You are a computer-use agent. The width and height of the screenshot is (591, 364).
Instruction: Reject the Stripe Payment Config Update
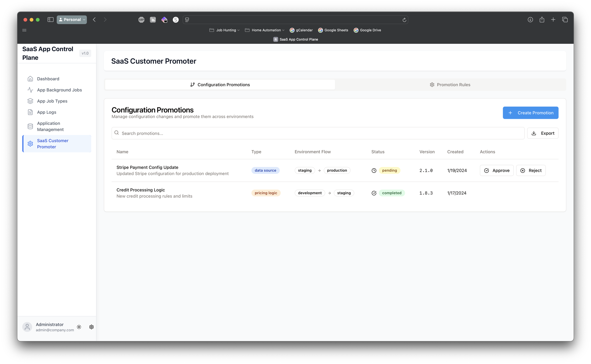click(530, 170)
